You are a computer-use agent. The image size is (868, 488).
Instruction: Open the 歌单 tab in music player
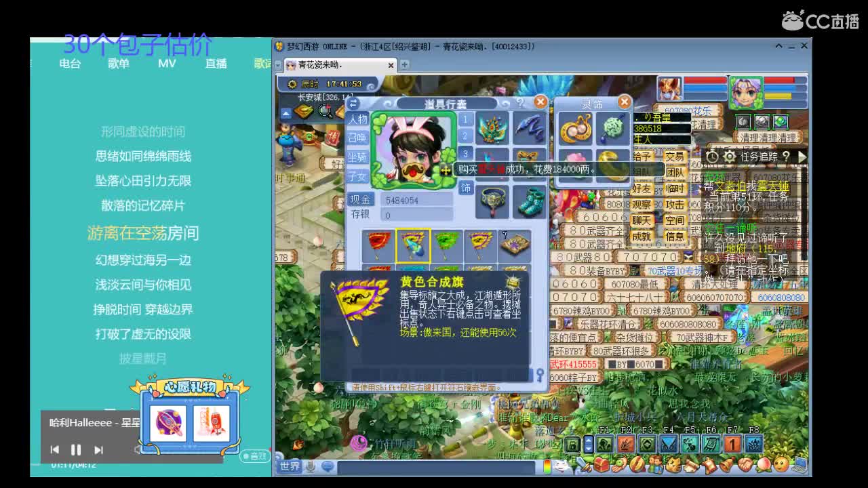(119, 63)
